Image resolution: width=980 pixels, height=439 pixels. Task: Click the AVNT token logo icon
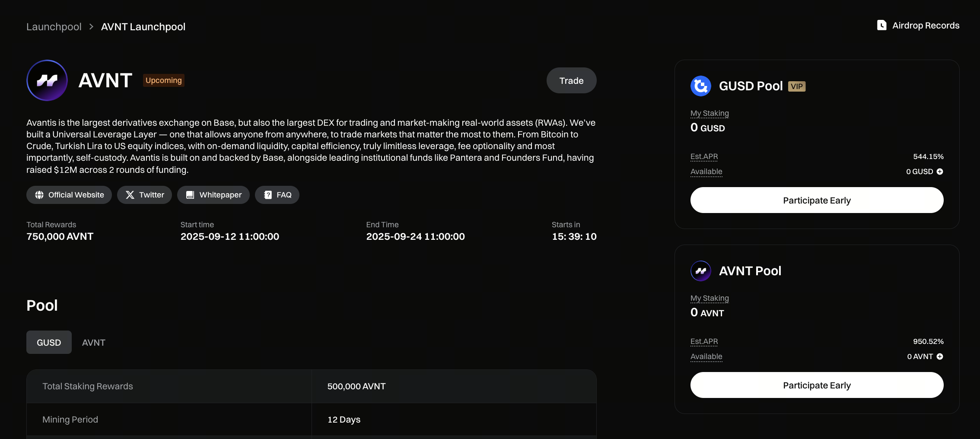[x=47, y=80]
